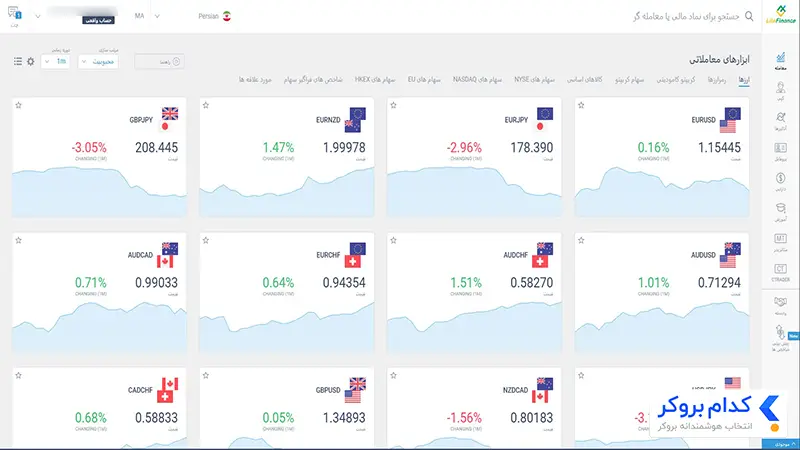Favorite EURUSD with its star

[581, 105]
